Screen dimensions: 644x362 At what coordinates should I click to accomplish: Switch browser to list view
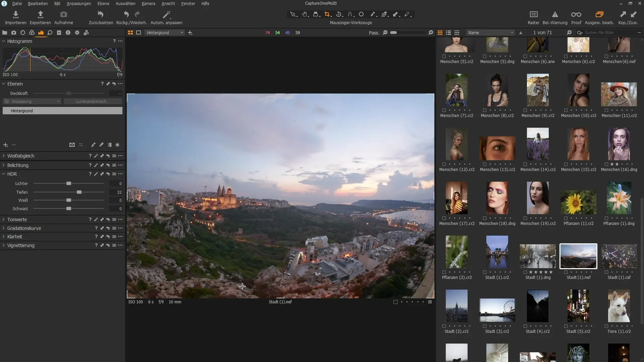448,33
